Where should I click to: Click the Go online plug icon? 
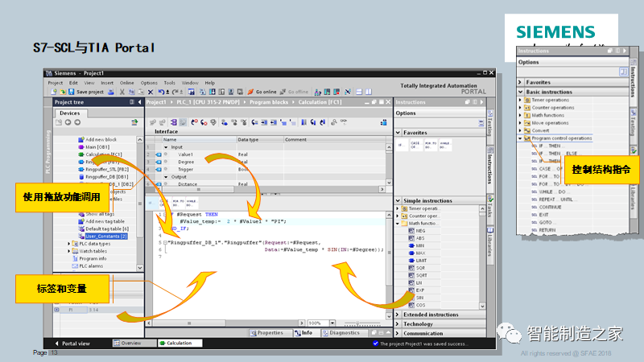pyautogui.click(x=250, y=92)
